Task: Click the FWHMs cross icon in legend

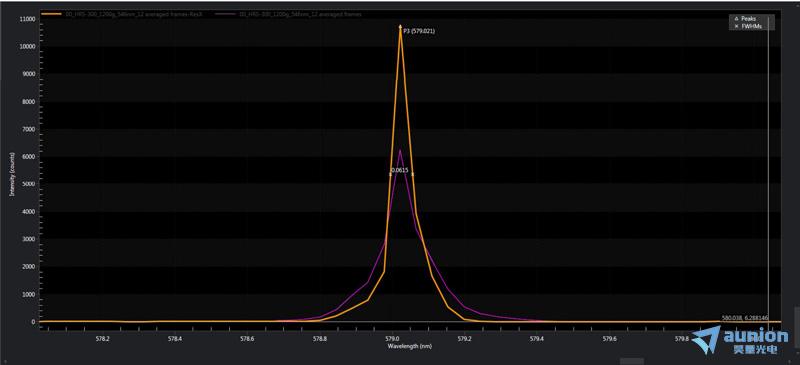Action: [736, 26]
